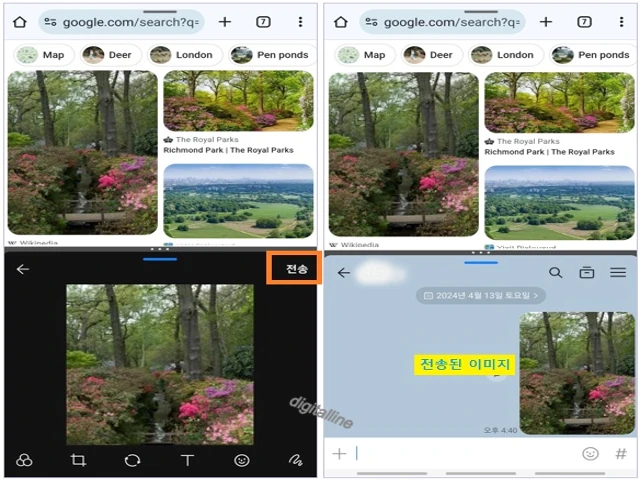Focus the chat message input field

click(x=465, y=453)
